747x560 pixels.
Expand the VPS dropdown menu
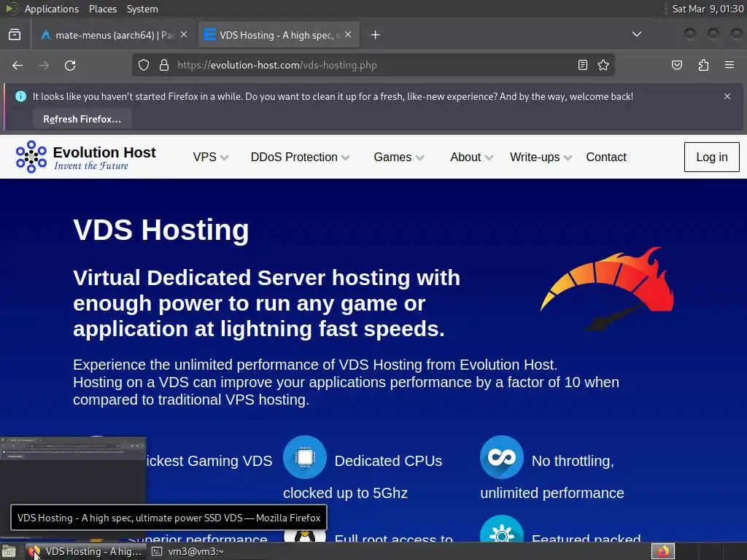tap(211, 157)
